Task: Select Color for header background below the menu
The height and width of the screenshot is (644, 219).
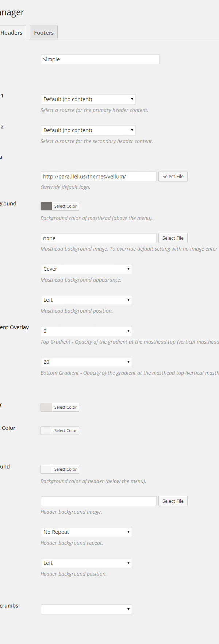Action: point(60,469)
